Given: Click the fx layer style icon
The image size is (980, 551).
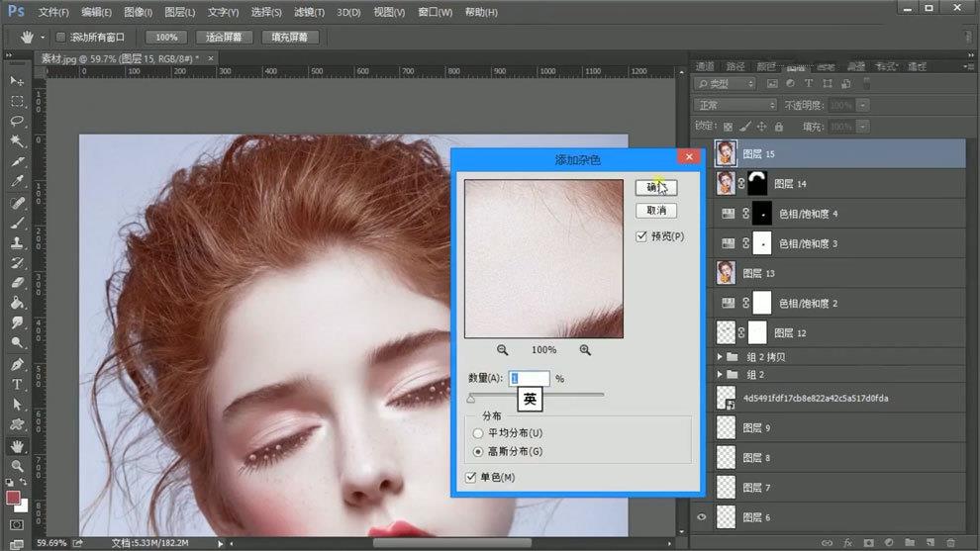Looking at the screenshot, I should [x=847, y=542].
